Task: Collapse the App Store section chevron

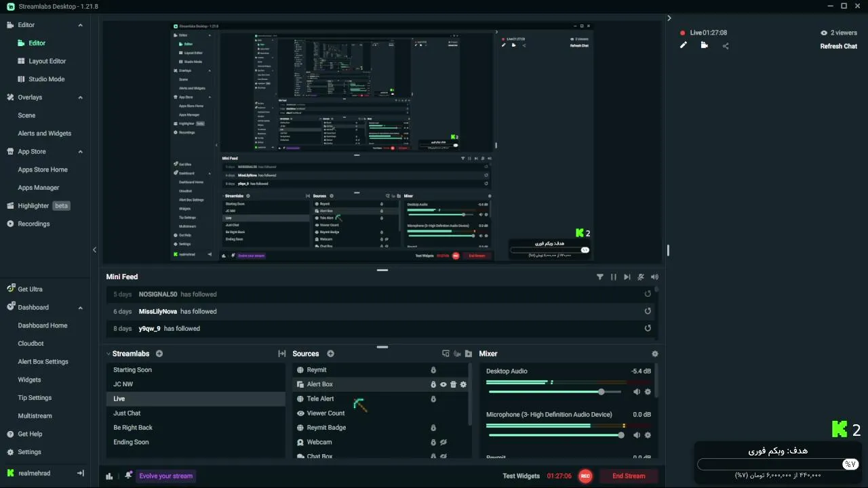Action: tap(80, 152)
